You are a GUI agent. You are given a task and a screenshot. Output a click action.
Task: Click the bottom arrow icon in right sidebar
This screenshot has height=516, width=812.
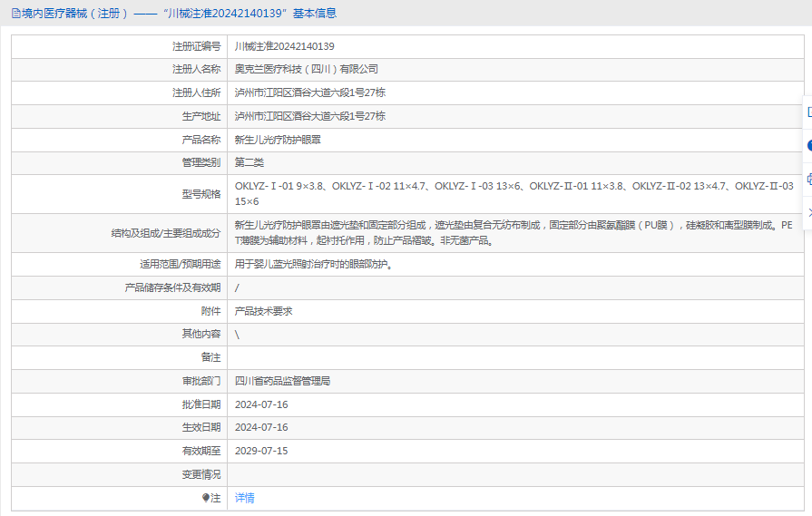pos(808,212)
